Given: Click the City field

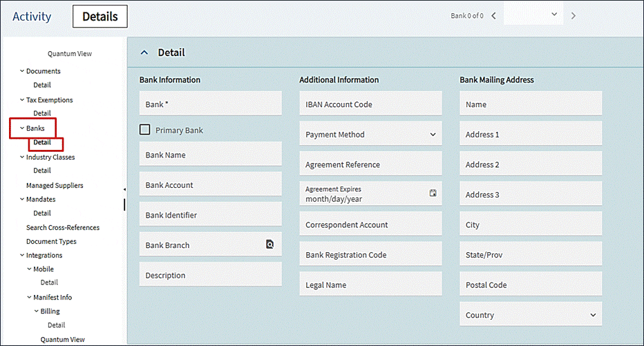Looking at the screenshot, I should [531, 224].
